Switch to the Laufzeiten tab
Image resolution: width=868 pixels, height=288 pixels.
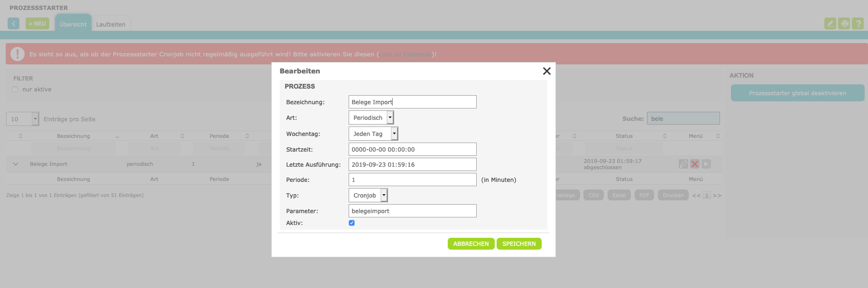pos(111,24)
